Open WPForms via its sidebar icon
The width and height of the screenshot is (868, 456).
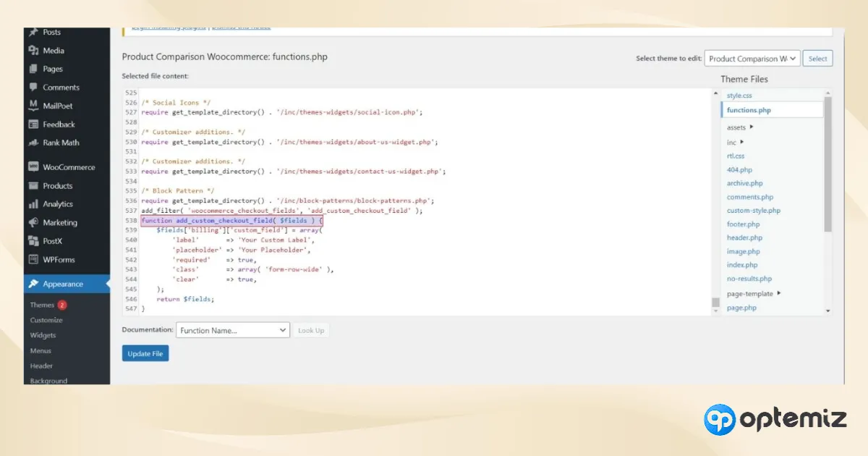[33, 260]
